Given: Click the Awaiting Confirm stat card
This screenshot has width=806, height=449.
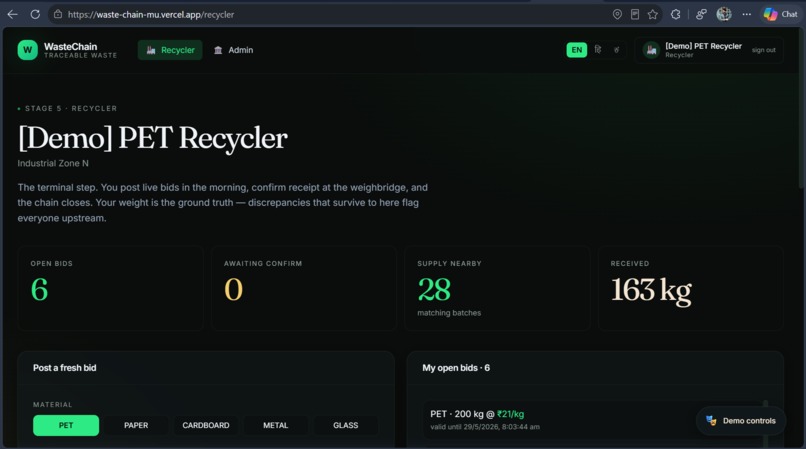Looking at the screenshot, I should coord(304,288).
